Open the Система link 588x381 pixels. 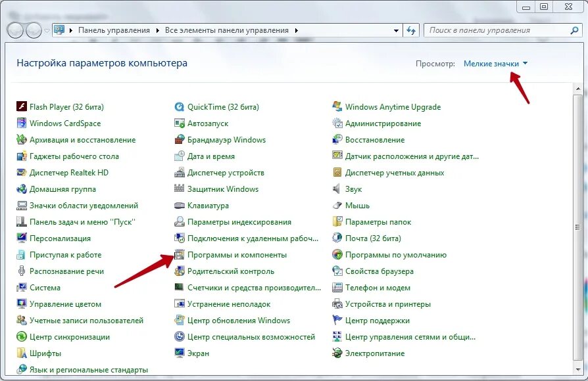(45, 288)
